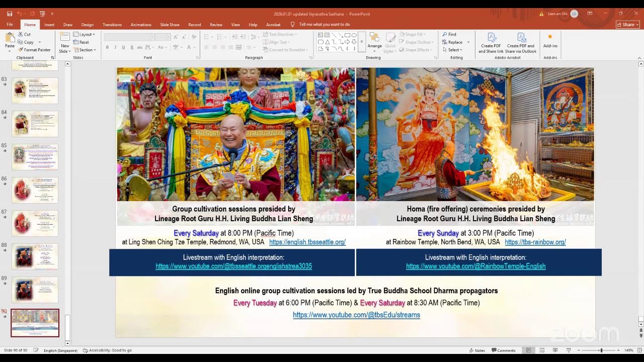This screenshot has height=362, width=644.
Task: Click Accessibility: Good to go indicator
Action: (107, 350)
